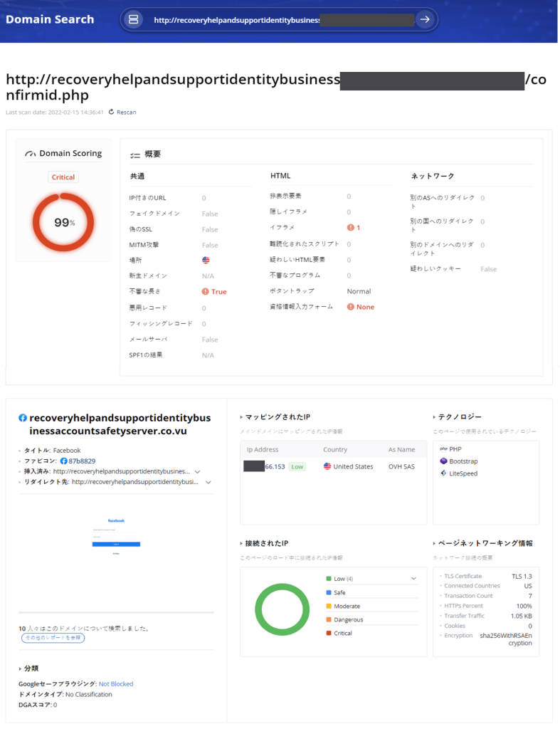
Task: Collapse the 接続されたIP section
Action: 241,543
